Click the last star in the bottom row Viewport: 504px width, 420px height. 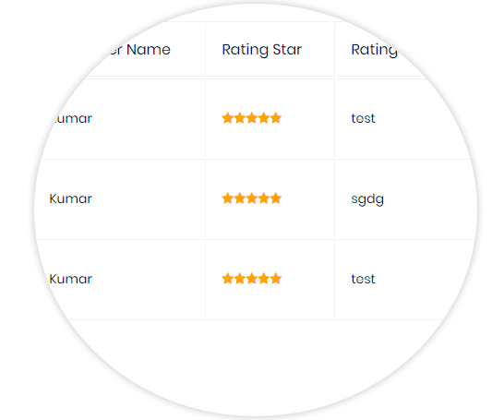276,279
